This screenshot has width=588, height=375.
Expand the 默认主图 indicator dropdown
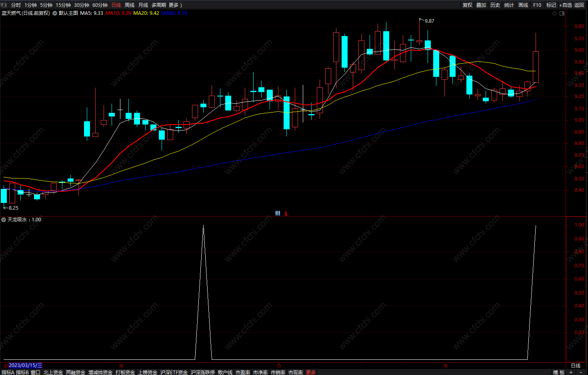(55, 13)
